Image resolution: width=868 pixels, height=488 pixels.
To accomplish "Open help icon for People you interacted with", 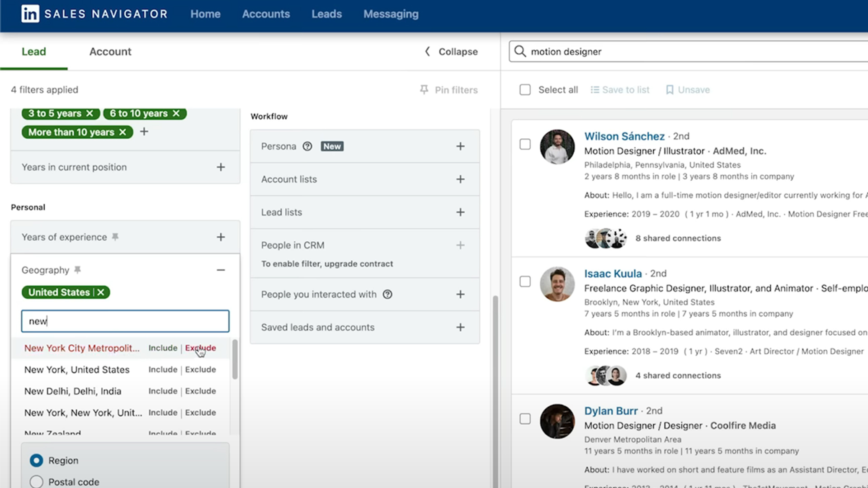I will click(387, 294).
